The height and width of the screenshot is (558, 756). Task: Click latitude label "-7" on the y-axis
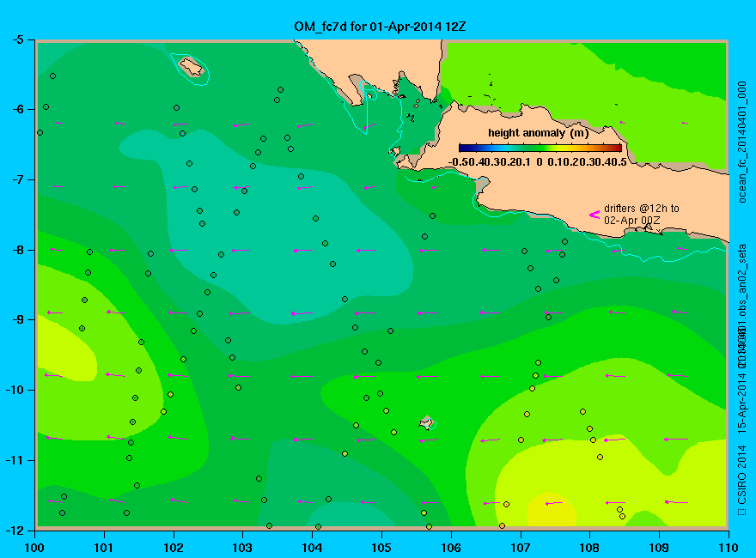pos(17,179)
